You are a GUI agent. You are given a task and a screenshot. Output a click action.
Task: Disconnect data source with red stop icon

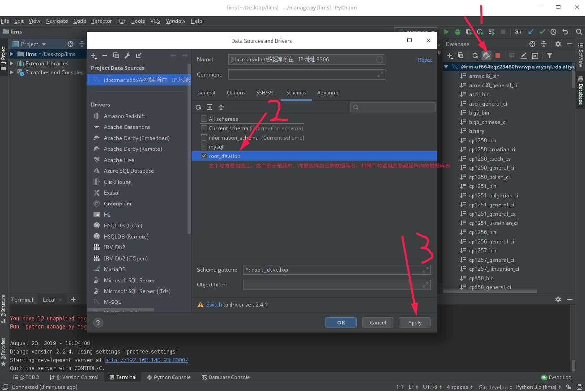pyautogui.click(x=497, y=55)
